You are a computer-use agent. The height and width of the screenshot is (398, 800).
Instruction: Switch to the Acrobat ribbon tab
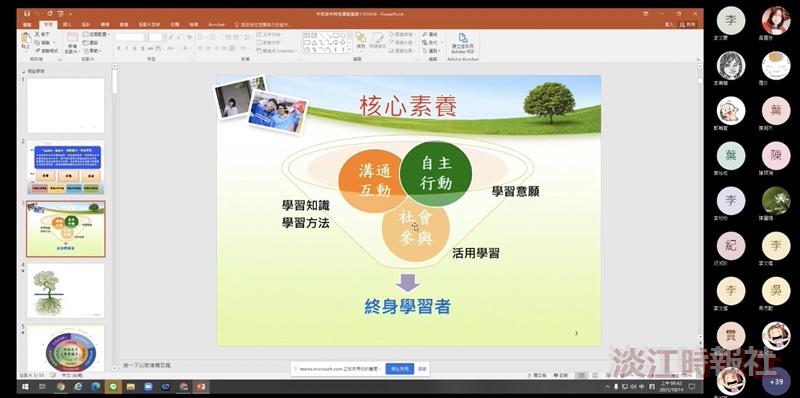click(x=216, y=24)
